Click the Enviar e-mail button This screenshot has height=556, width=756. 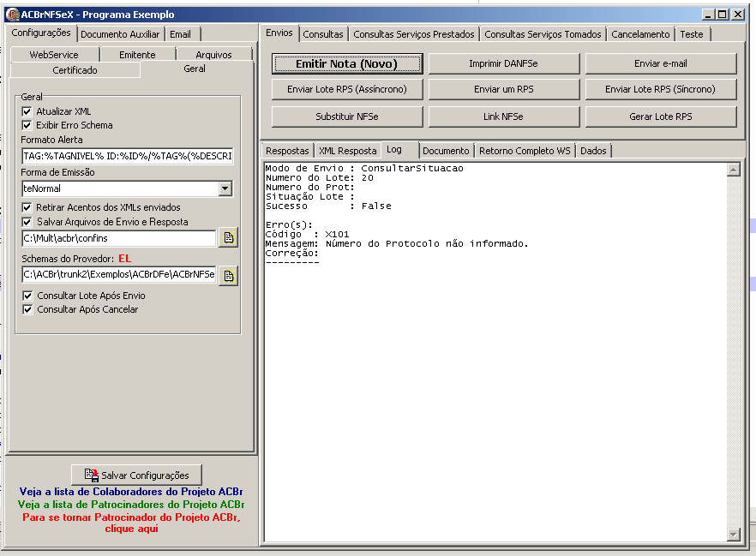coord(661,63)
